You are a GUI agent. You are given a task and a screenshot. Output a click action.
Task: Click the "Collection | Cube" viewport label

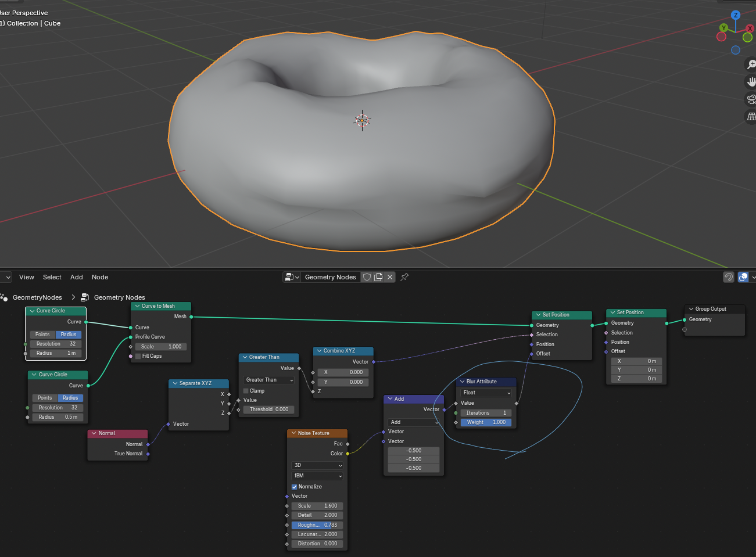34,23
